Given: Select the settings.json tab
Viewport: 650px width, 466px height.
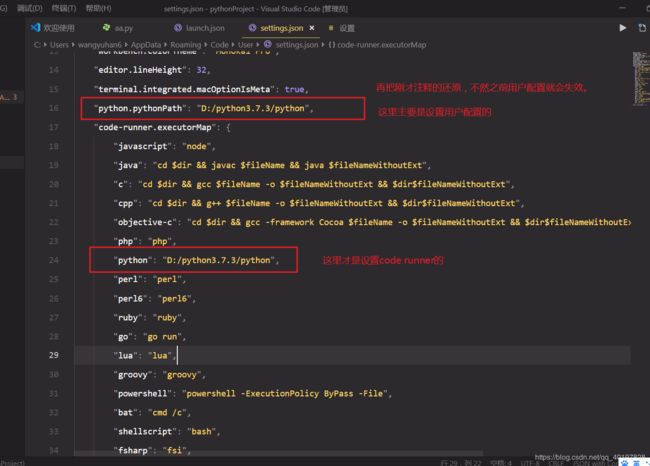Looking at the screenshot, I should coord(281,28).
